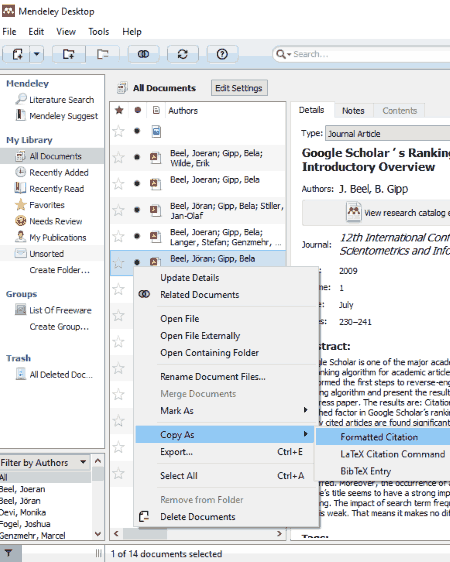
Task: Open the search options magnifier dropdown
Action: pos(283,54)
